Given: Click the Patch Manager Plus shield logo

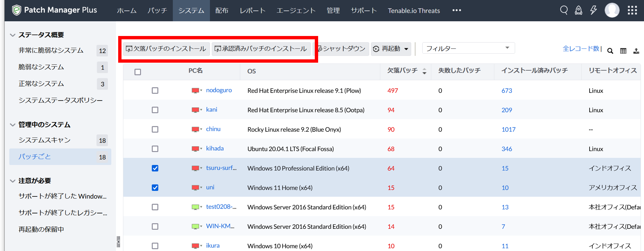Looking at the screenshot, I should [x=16, y=10].
